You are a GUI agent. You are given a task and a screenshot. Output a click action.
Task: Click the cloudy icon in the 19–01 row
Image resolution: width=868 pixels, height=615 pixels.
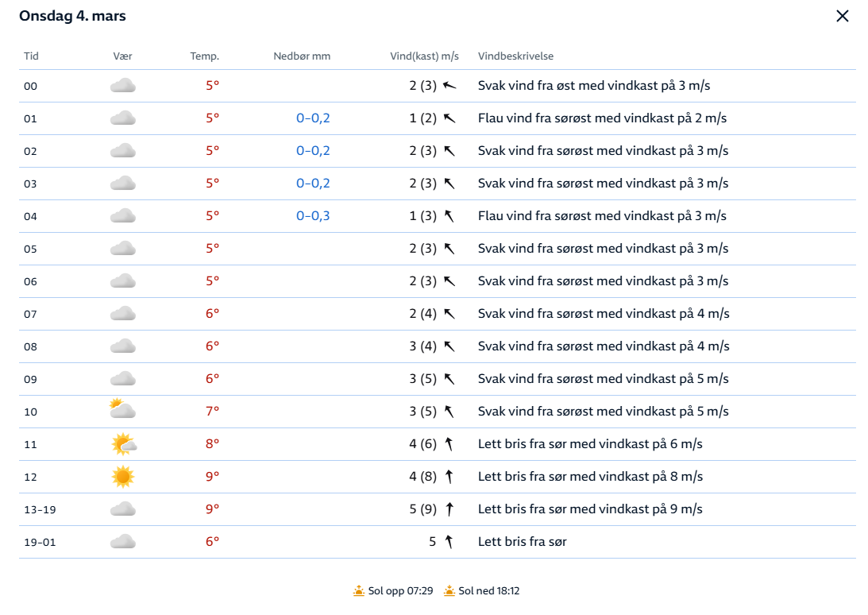(x=122, y=542)
